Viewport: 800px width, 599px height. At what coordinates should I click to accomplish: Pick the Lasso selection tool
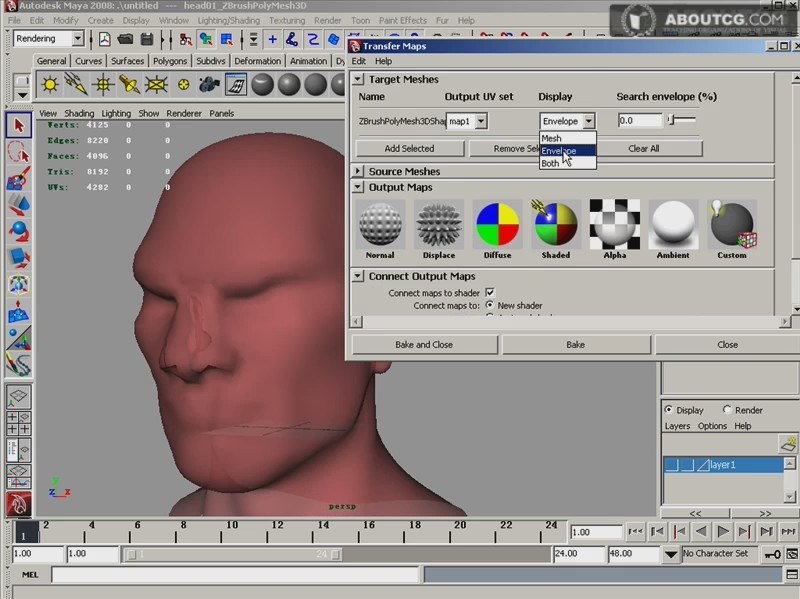pyautogui.click(x=19, y=153)
